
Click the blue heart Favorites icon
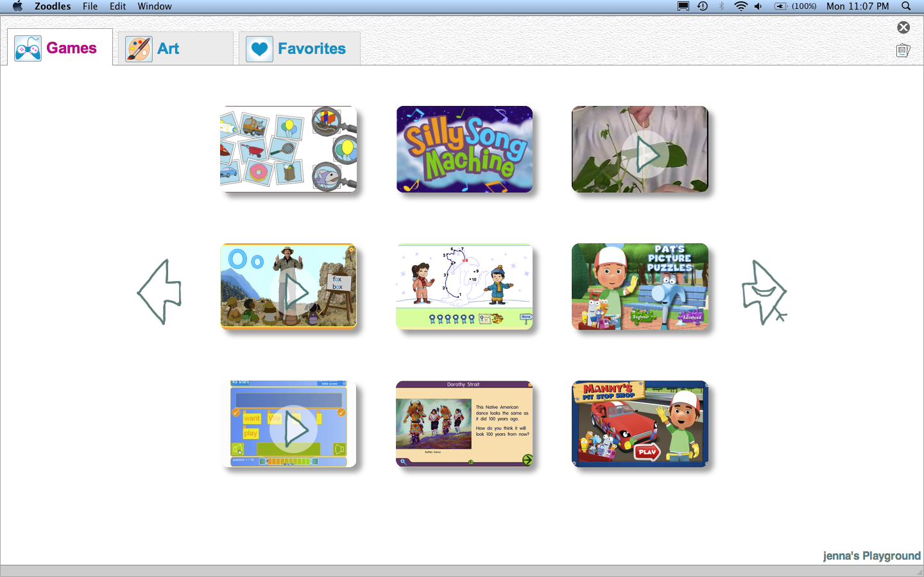(x=259, y=49)
